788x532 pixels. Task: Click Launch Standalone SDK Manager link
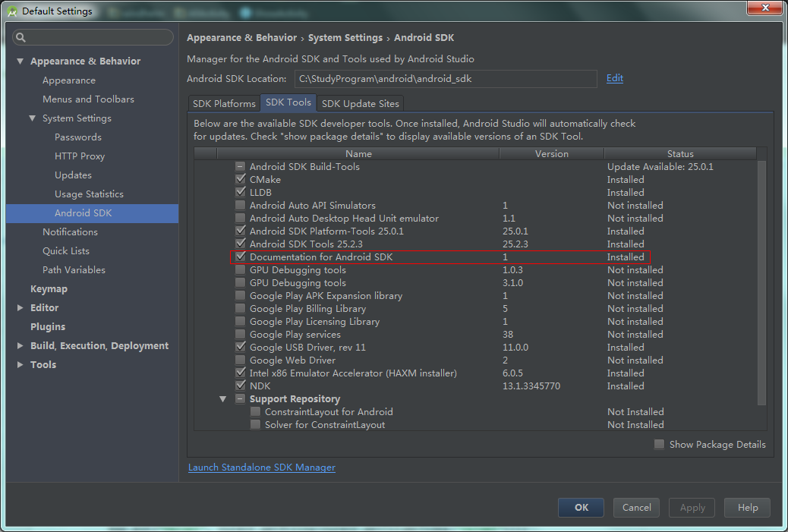pyautogui.click(x=262, y=467)
